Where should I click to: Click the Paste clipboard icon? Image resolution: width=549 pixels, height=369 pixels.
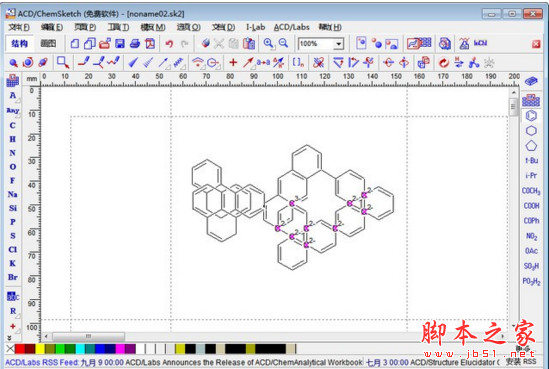point(249,43)
